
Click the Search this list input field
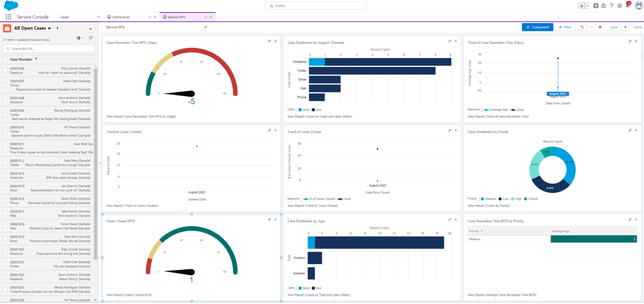click(x=48, y=48)
